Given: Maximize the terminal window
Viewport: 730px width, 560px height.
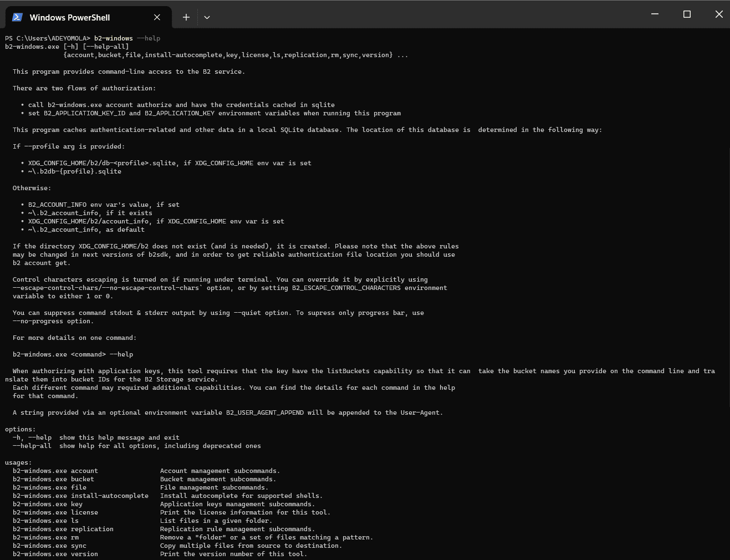Looking at the screenshot, I should (687, 14).
